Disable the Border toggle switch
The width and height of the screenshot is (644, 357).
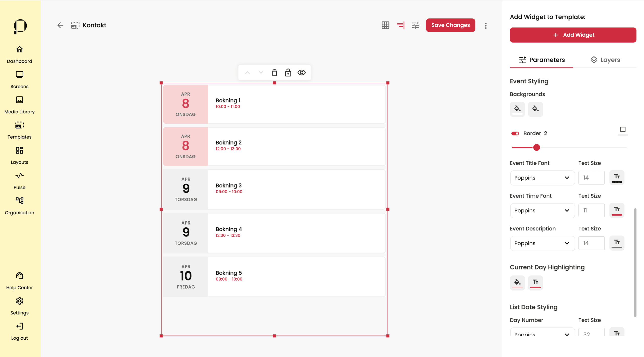click(x=515, y=133)
